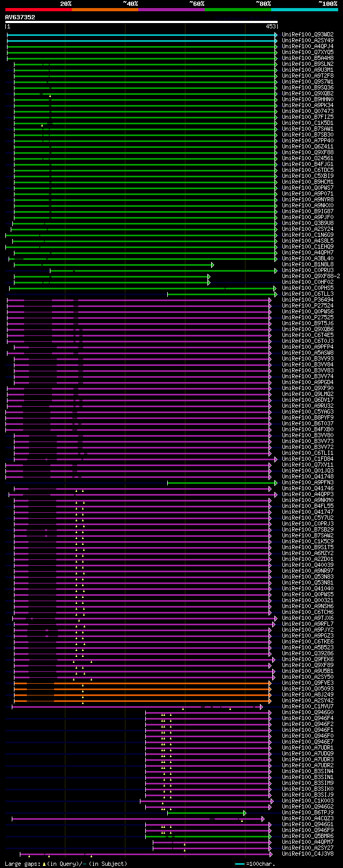Viewport: 343px width, 868px height.
Task: Select the UniRef100_Q53N83 label
Action: point(308,577)
